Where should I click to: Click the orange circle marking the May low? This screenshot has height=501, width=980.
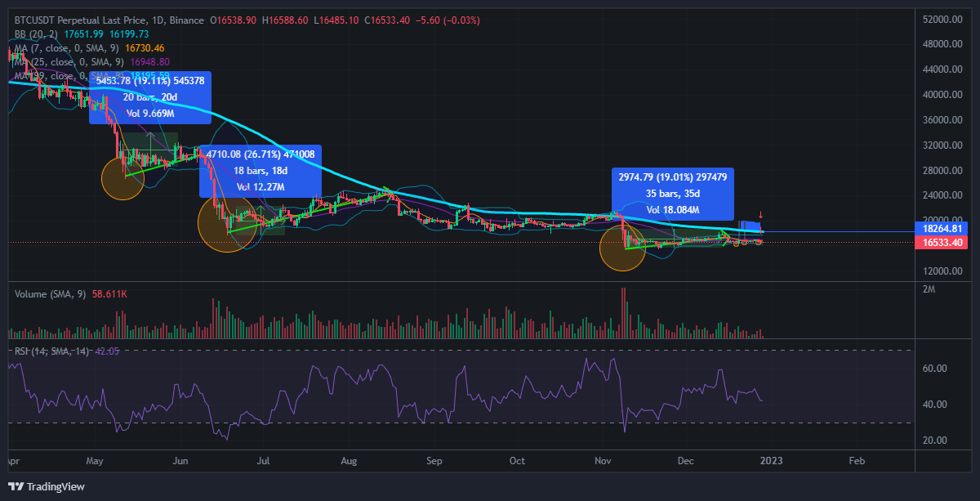click(x=122, y=178)
